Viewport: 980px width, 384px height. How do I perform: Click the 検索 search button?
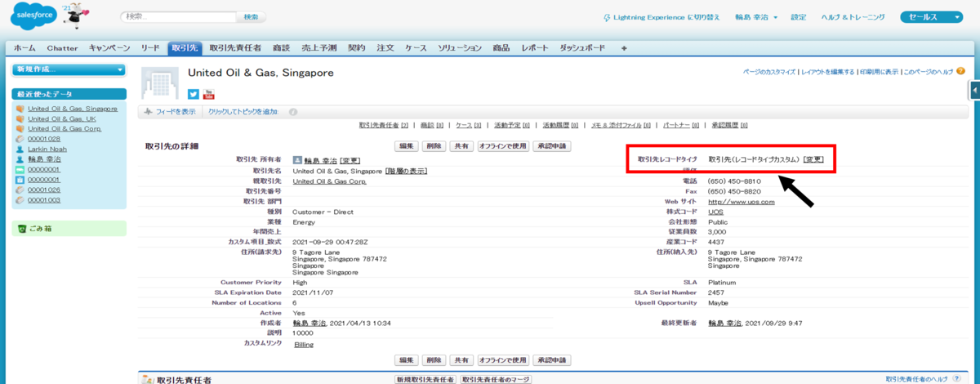[251, 17]
